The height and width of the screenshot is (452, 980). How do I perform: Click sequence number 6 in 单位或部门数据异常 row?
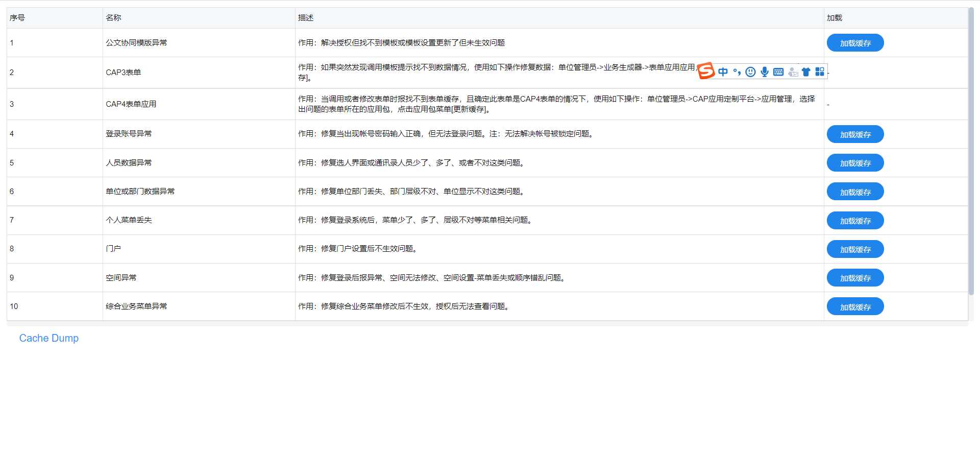pos(12,192)
